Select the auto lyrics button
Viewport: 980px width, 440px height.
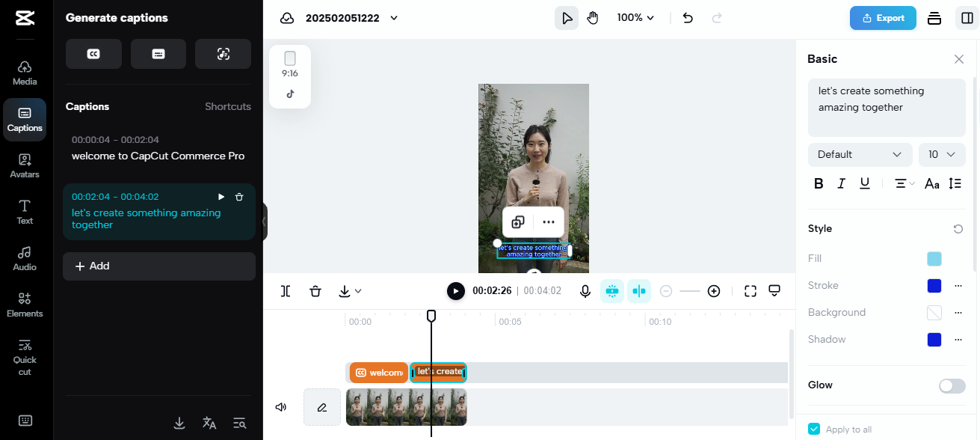coord(223,54)
